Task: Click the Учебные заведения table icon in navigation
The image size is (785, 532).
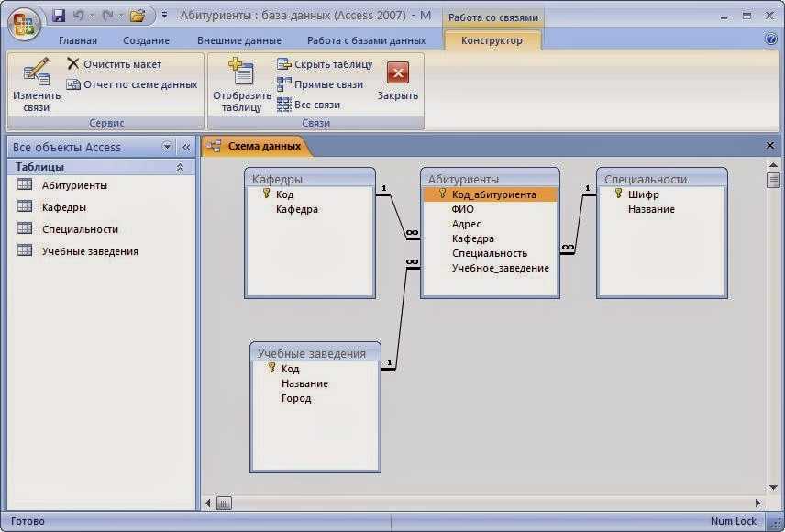Action: point(25,250)
